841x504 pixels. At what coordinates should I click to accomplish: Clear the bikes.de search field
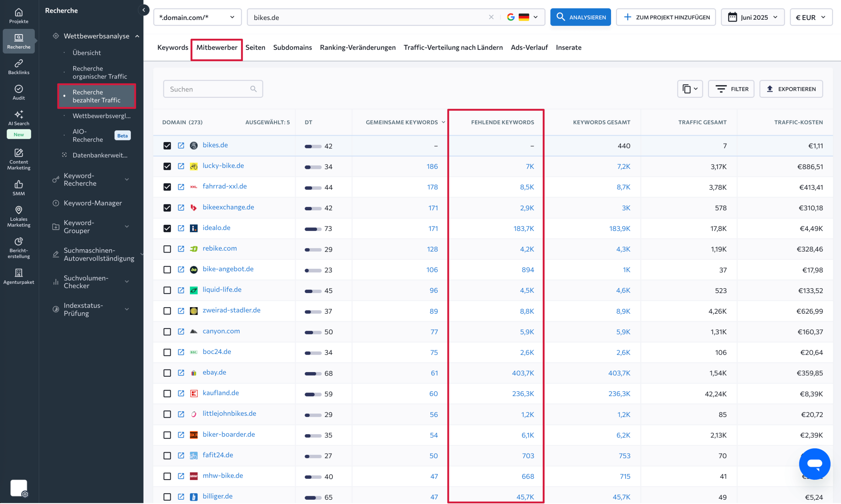pos(491,17)
